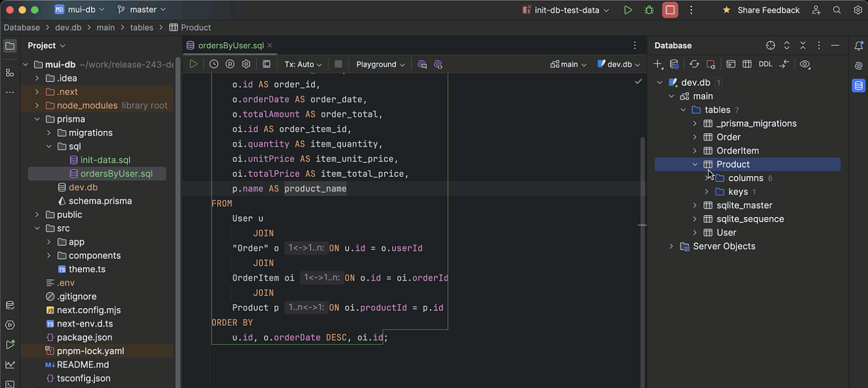Open the Tx: Auto transaction dropdown
This screenshot has width=868, height=388.
303,64
